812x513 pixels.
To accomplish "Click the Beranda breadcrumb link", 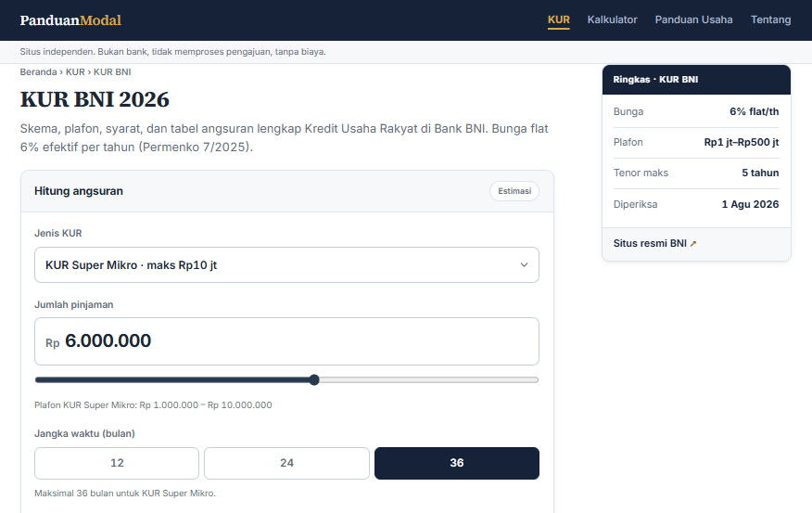I will (38, 72).
